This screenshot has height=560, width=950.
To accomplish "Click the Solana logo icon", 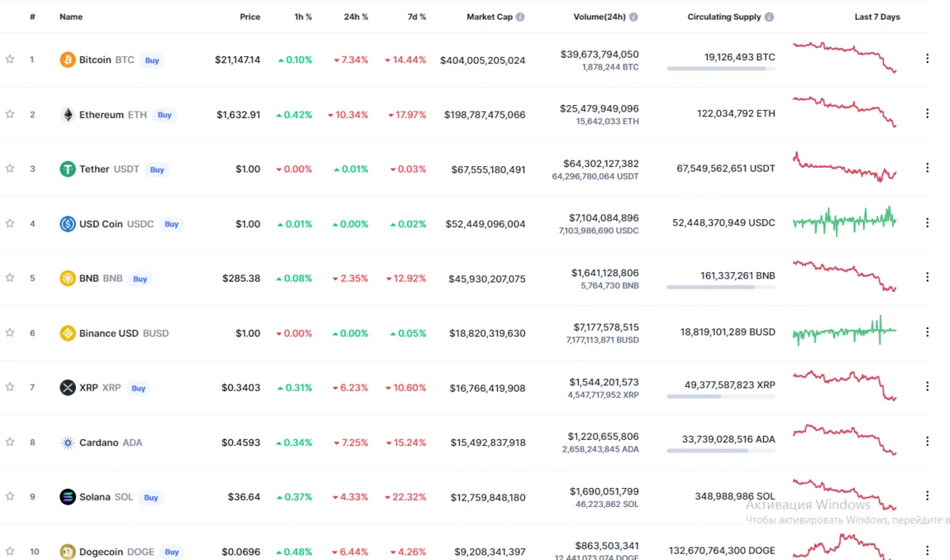I will 67,497.
